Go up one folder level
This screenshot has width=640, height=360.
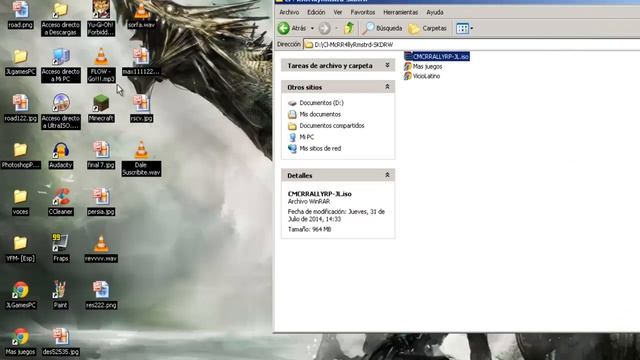coord(349,28)
